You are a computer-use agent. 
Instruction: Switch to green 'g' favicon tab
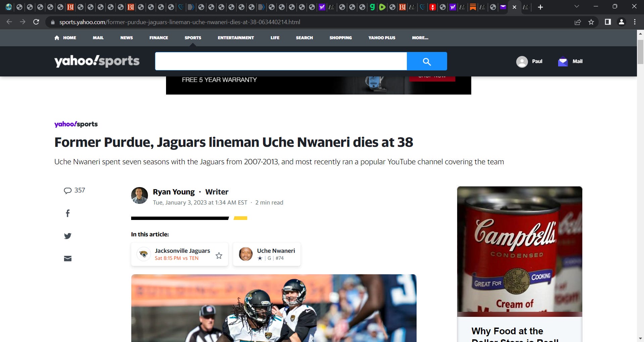[372, 7]
